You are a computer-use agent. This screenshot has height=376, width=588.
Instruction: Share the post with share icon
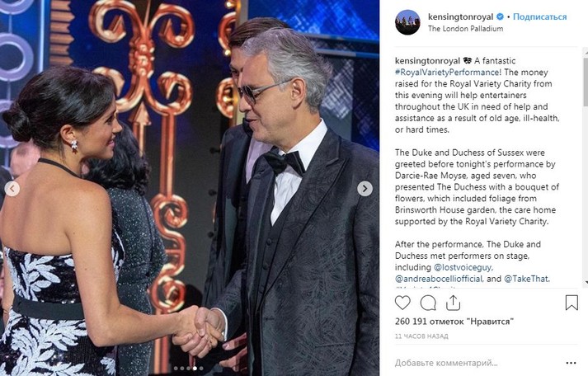[453, 303]
